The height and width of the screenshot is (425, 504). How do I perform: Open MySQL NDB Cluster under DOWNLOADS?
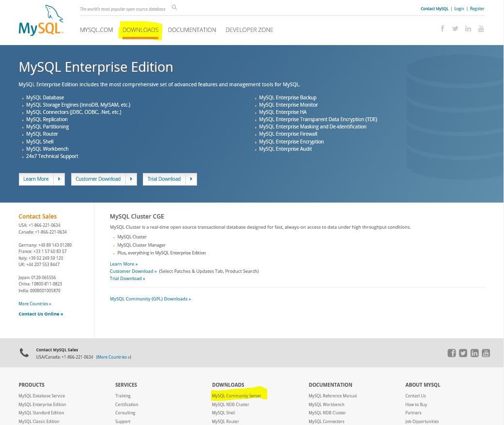pos(230,405)
